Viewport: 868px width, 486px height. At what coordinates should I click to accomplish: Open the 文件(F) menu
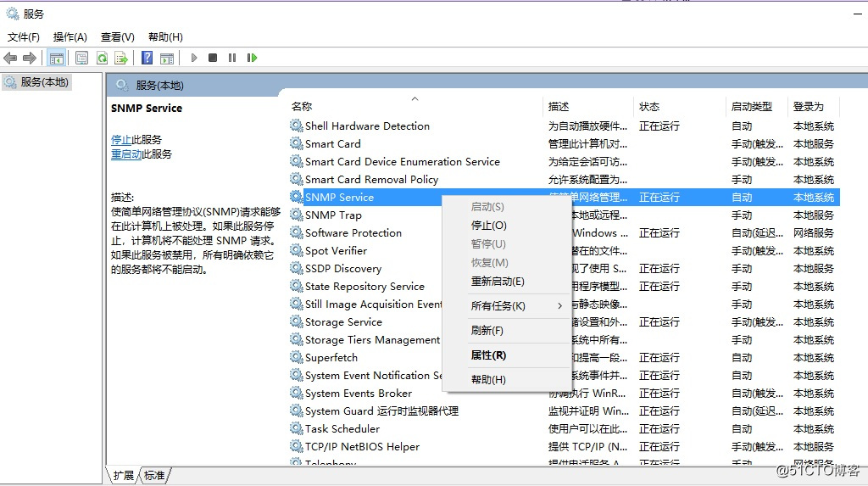coord(23,37)
